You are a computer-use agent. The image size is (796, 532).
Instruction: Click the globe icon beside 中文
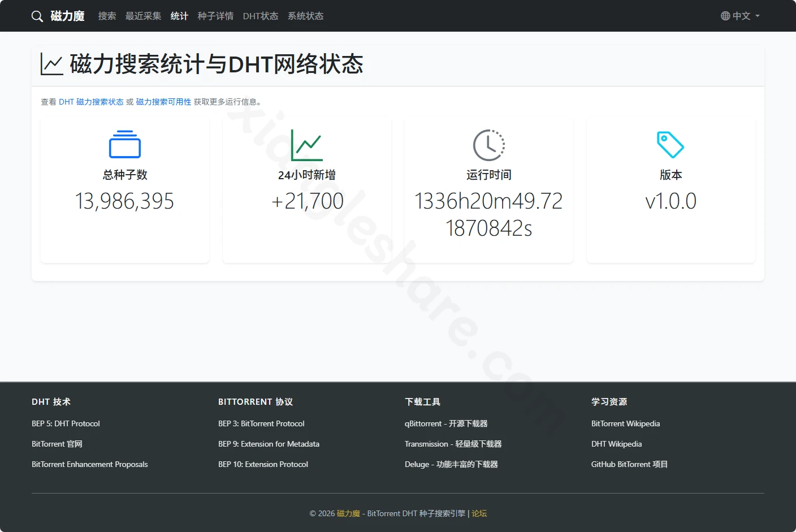pyautogui.click(x=725, y=16)
